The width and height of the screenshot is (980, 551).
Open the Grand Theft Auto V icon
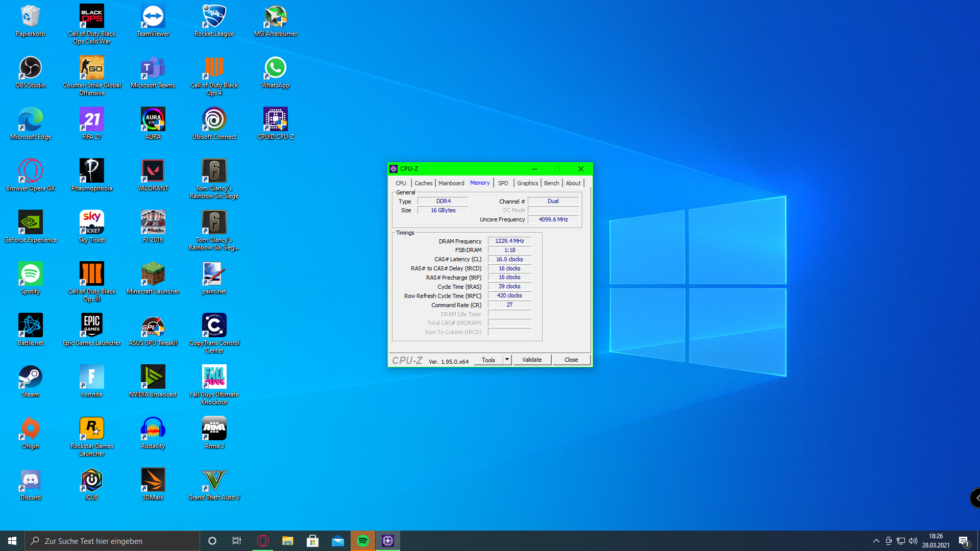coord(214,480)
